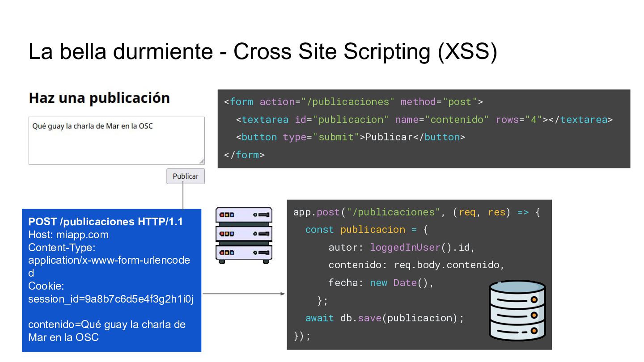Click the slide title about Cross Site Scripting
This screenshot has width=644, height=362.
click(x=263, y=51)
